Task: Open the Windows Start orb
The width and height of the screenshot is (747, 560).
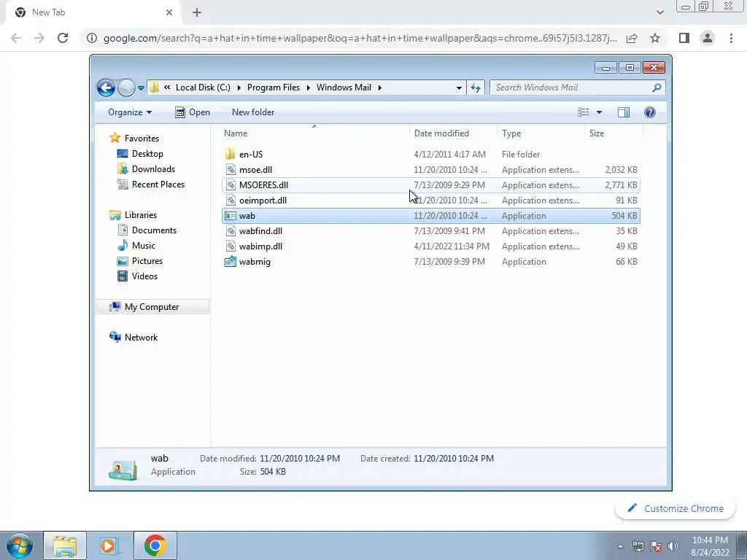Action: 19,545
